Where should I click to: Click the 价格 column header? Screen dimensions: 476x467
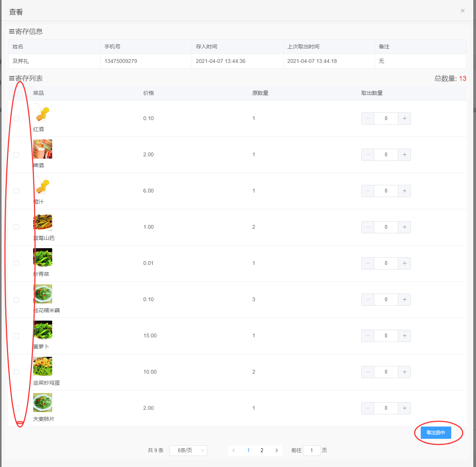point(149,93)
